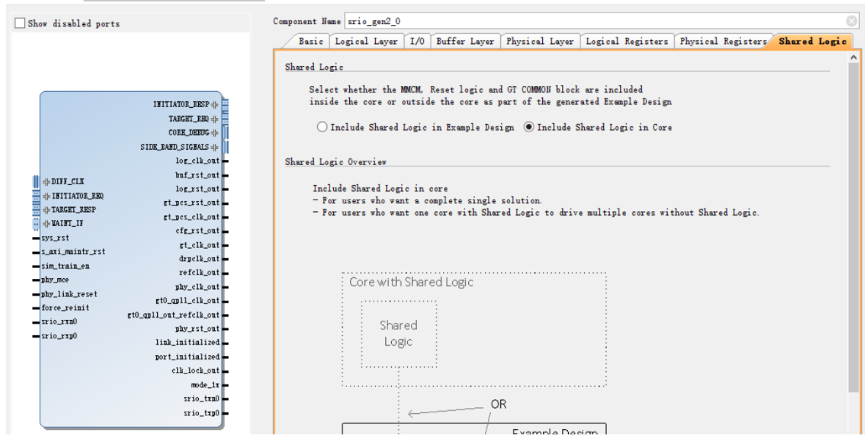Click the cfg_rst_out port label

point(197,230)
